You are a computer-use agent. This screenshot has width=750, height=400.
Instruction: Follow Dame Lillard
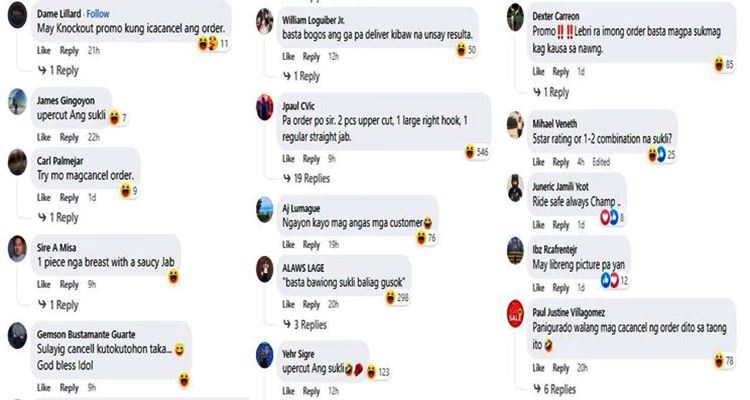point(98,14)
